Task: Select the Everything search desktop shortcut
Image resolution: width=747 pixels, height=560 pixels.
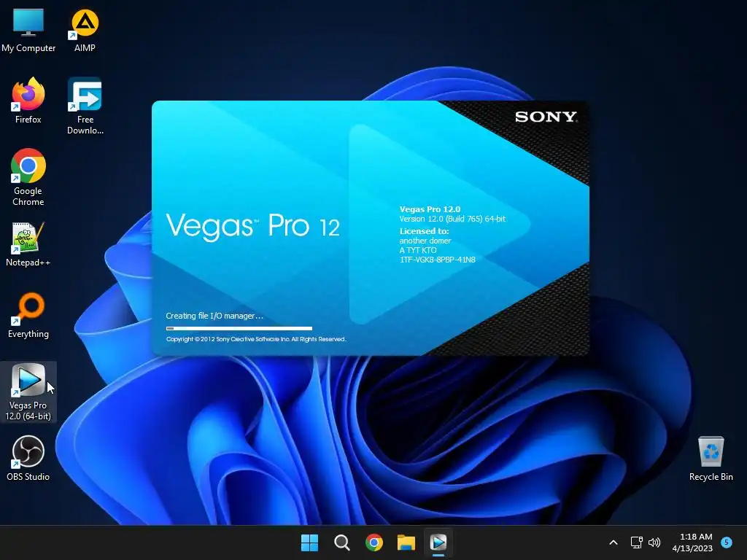Action: pos(28,315)
